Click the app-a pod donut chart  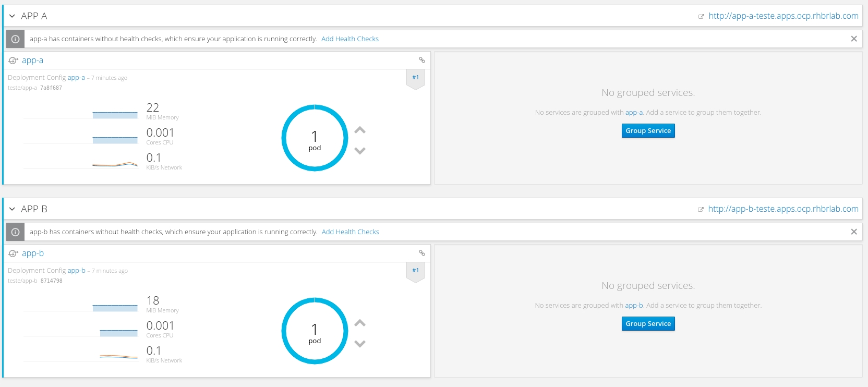tap(315, 138)
